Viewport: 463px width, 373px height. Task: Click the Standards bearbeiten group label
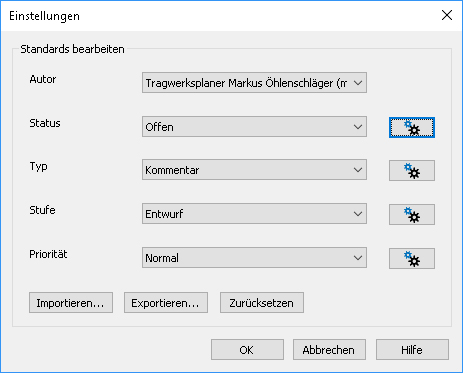[72, 49]
